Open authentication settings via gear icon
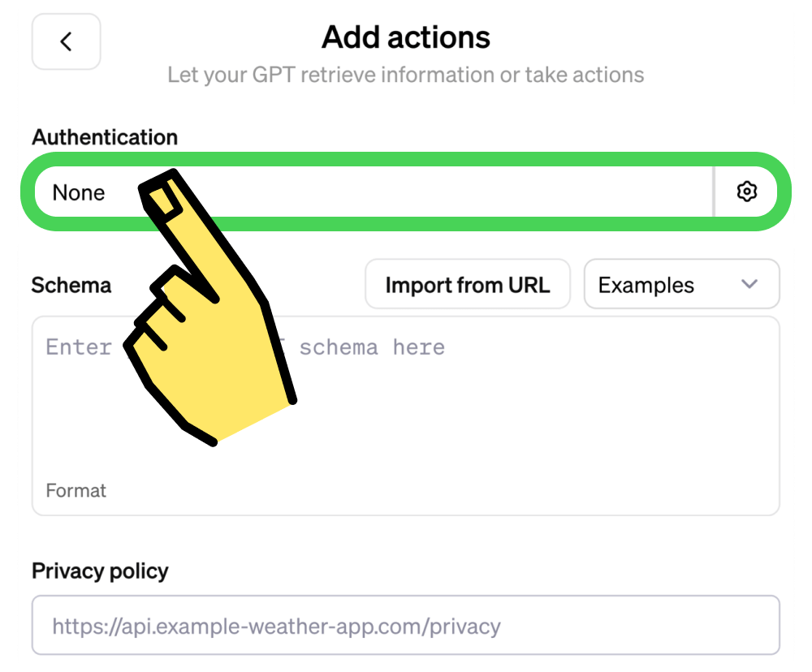Image resolution: width=812 pixels, height=672 pixels. pos(746,192)
